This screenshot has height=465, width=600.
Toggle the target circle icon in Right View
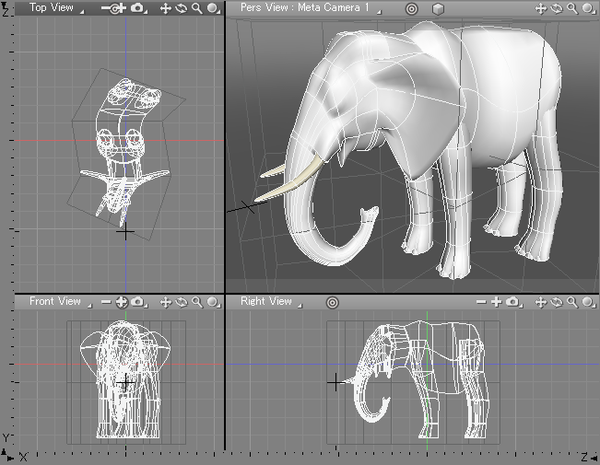point(333,301)
